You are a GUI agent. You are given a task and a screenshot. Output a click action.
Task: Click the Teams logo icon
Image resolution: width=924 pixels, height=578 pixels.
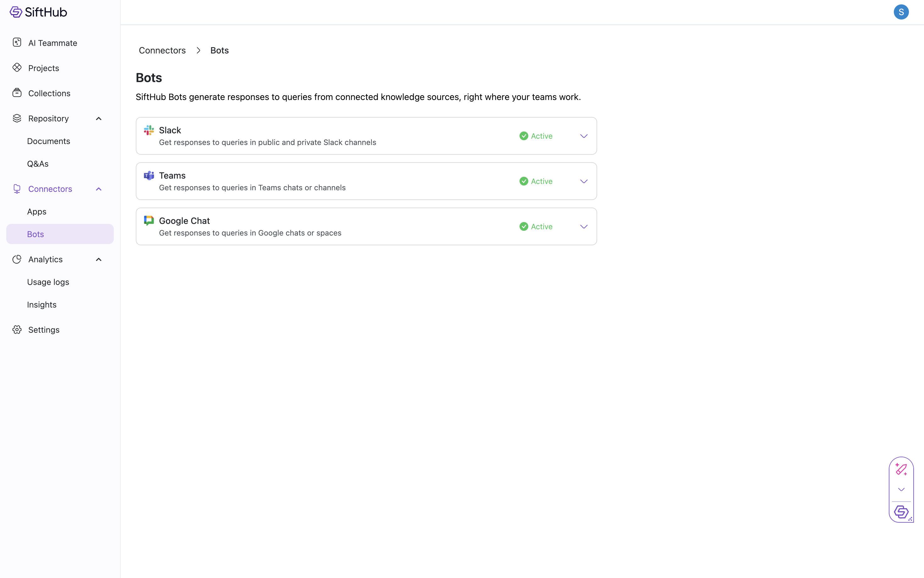point(149,175)
